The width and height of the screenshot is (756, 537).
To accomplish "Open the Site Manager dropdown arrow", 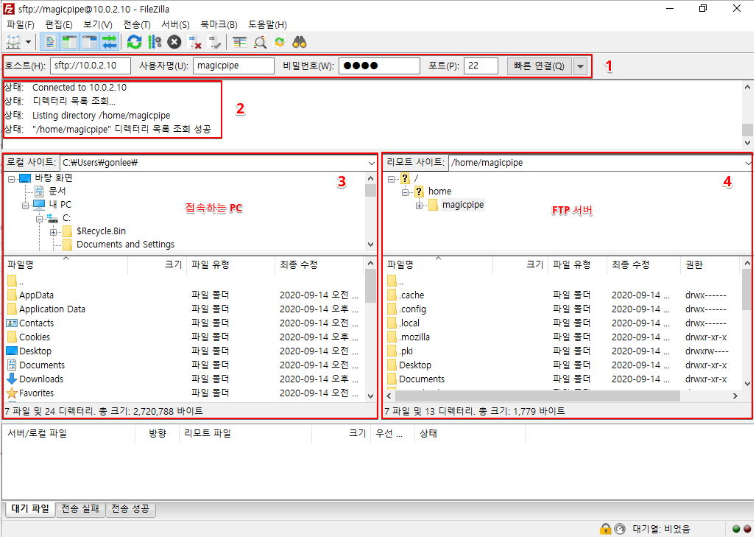I will coord(29,43).
